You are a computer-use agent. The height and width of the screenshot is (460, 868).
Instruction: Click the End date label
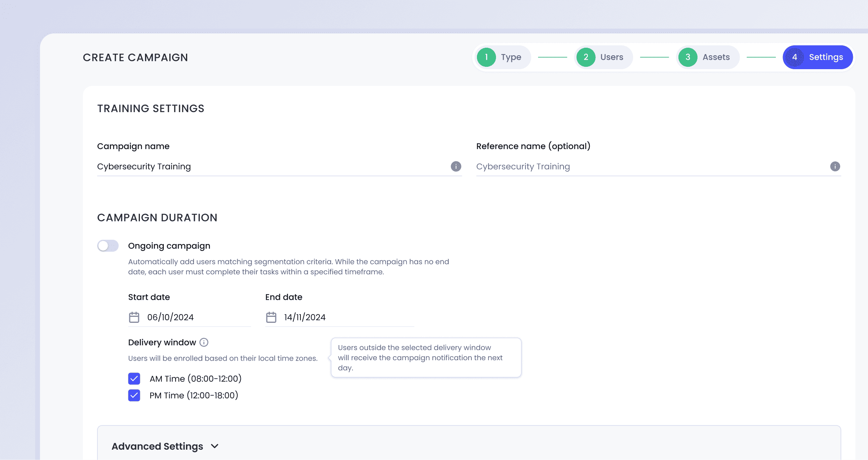click(x=284, y=297)
